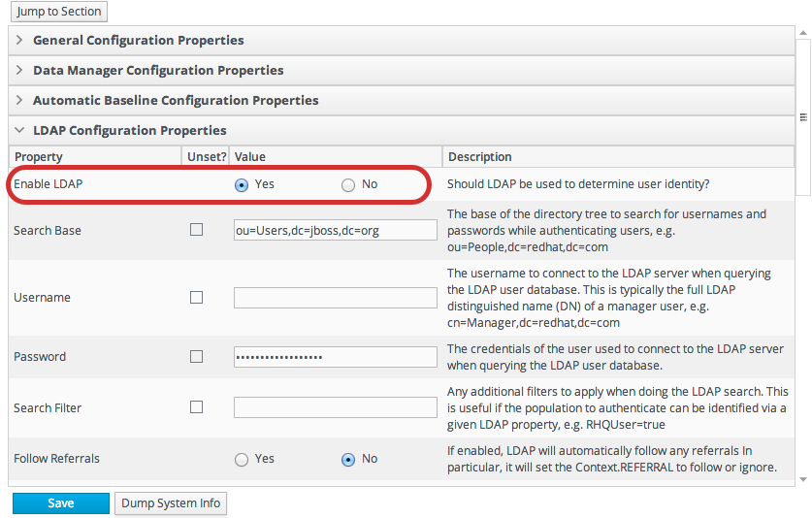Screen dimensions: 812x518
Task: Click the Search Base text field
Action: pyautogui.click(x=335, y=230)
